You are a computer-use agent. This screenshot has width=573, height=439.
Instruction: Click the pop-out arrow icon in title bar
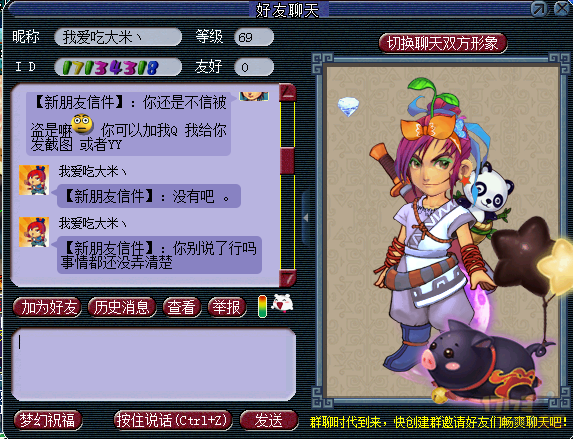[x=539, y=9]
